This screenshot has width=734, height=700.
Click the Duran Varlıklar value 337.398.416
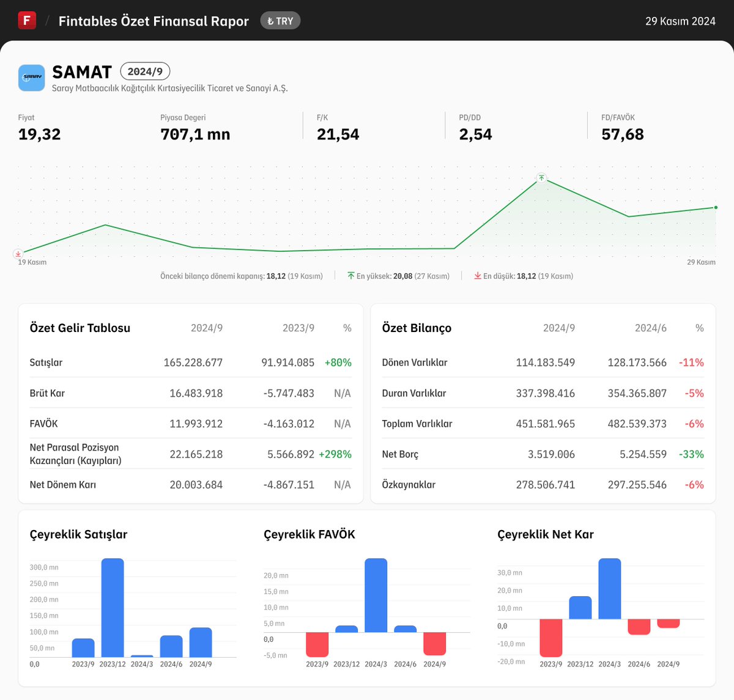click(546, 393)
